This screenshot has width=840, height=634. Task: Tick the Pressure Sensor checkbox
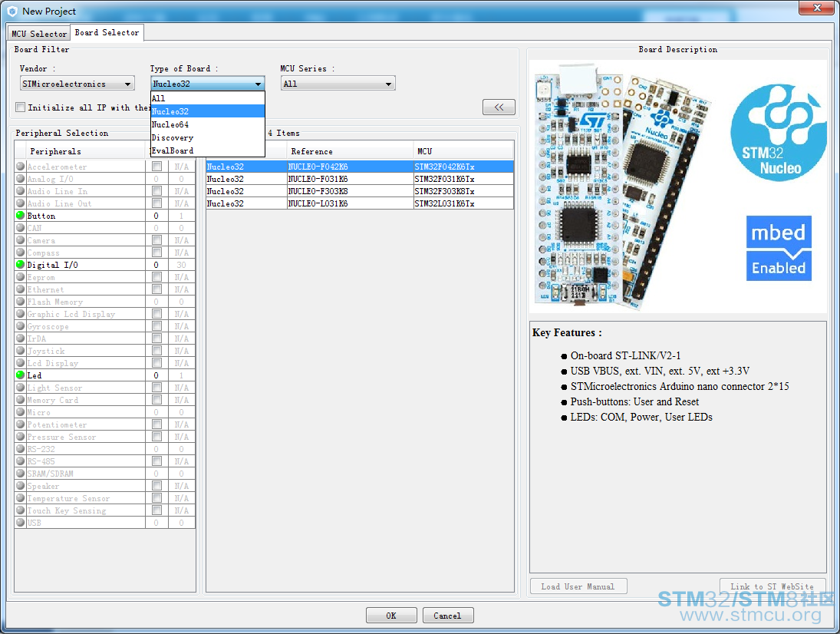tap(156, 437)
